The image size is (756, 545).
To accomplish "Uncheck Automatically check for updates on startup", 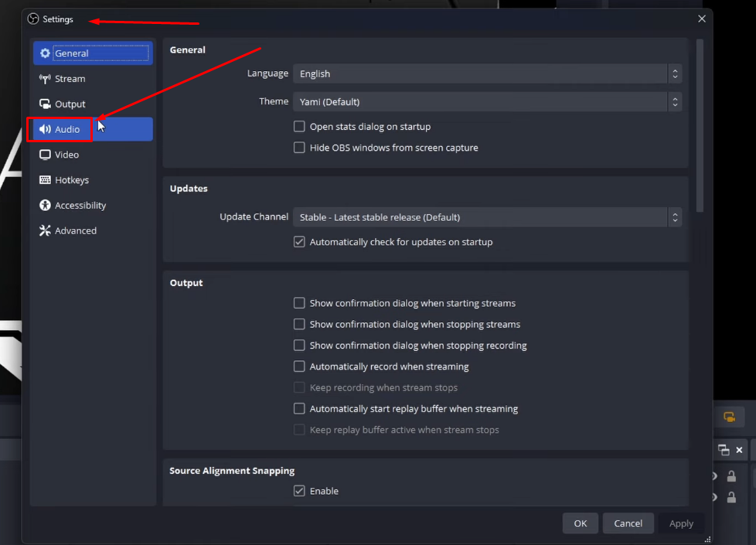I will point(299,242).
